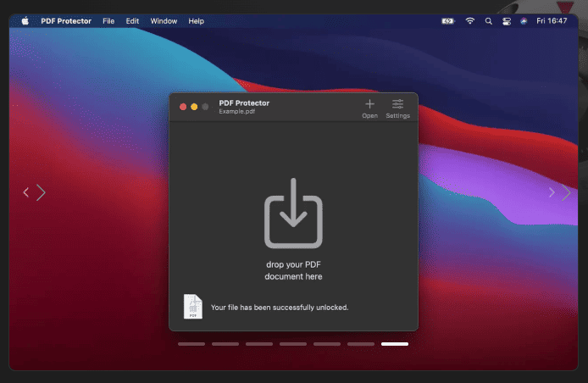The image size is (588, 383).
Task: Click the Open plus icon
Action: click(x=369, y=104)
